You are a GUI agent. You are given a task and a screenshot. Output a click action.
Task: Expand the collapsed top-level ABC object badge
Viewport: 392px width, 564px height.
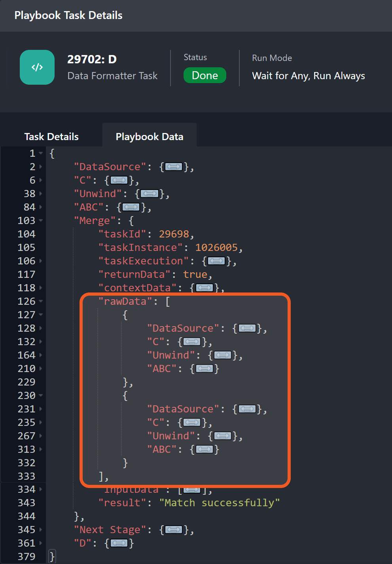131,207
